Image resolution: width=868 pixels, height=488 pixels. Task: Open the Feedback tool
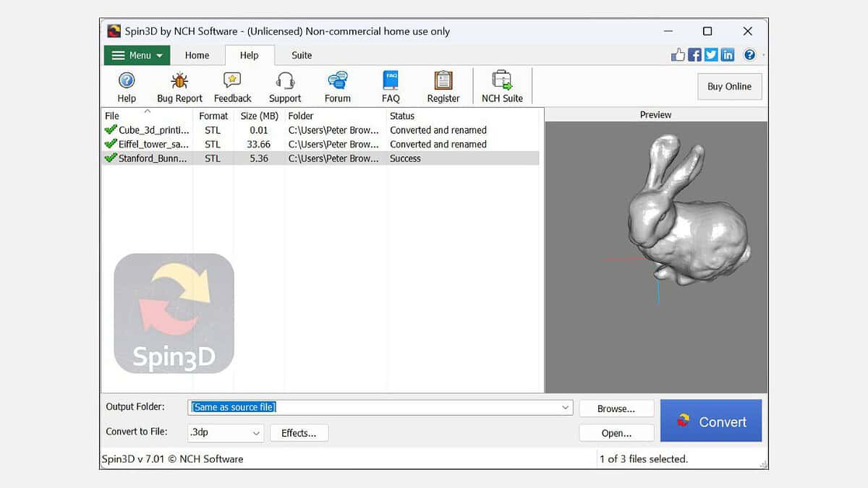pyautogui.click(x=232, y=87)
